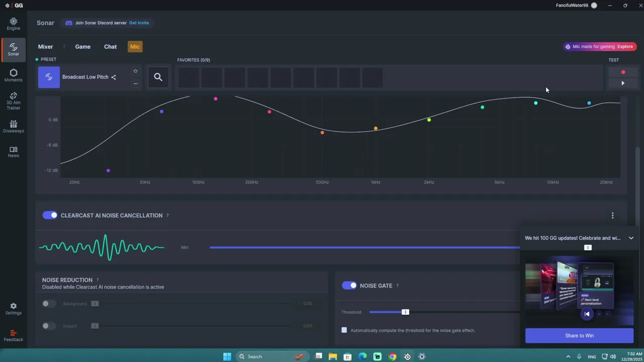Open the Giveaways section

point(13,127)
